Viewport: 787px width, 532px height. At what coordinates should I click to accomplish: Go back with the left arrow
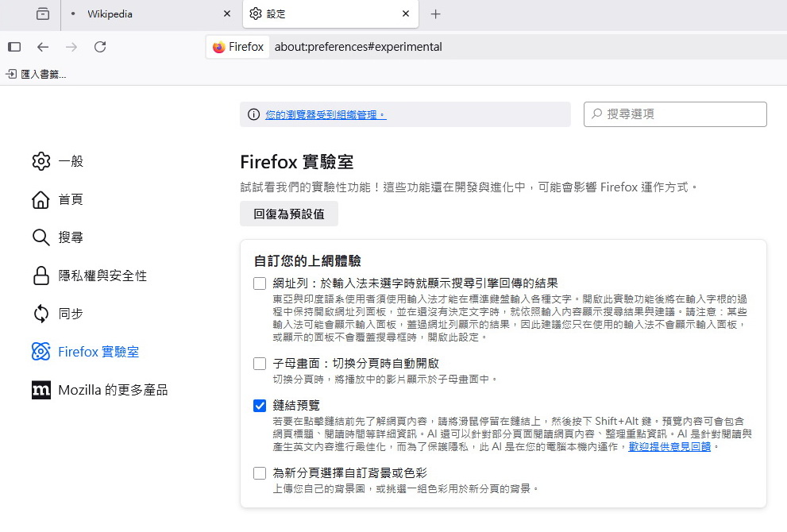43,47
